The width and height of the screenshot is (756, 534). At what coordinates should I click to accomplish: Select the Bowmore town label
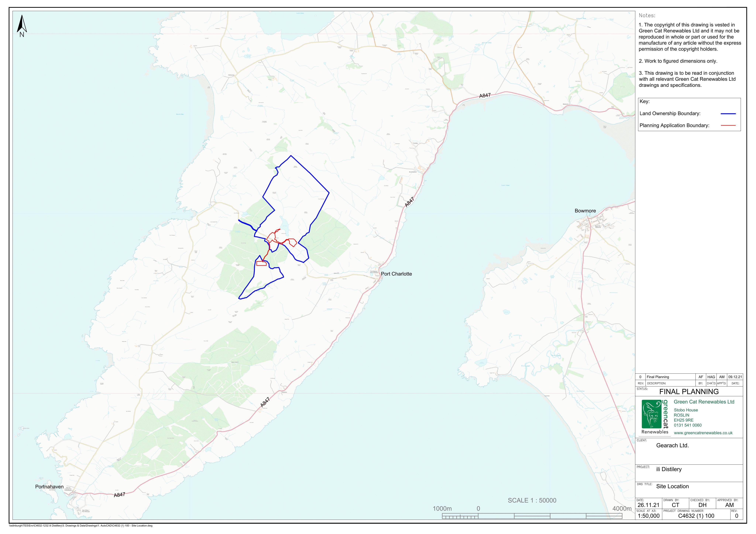[585, 211]
